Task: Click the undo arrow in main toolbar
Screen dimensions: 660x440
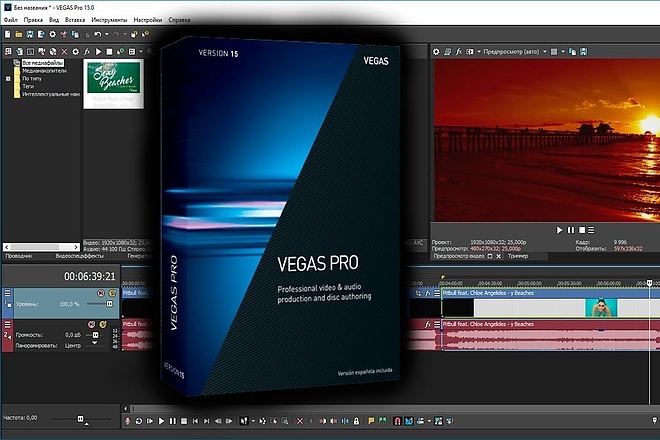Action: coord(98,35)
